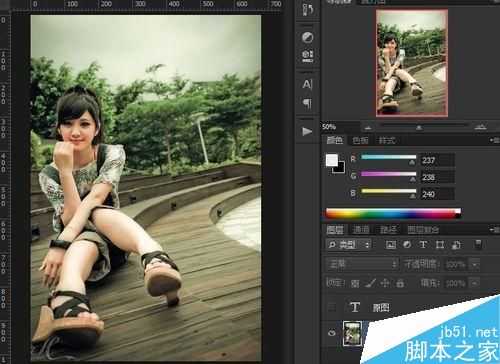The image size is (500, 364).
Task: Open the History panel icon
Action: 307,9
